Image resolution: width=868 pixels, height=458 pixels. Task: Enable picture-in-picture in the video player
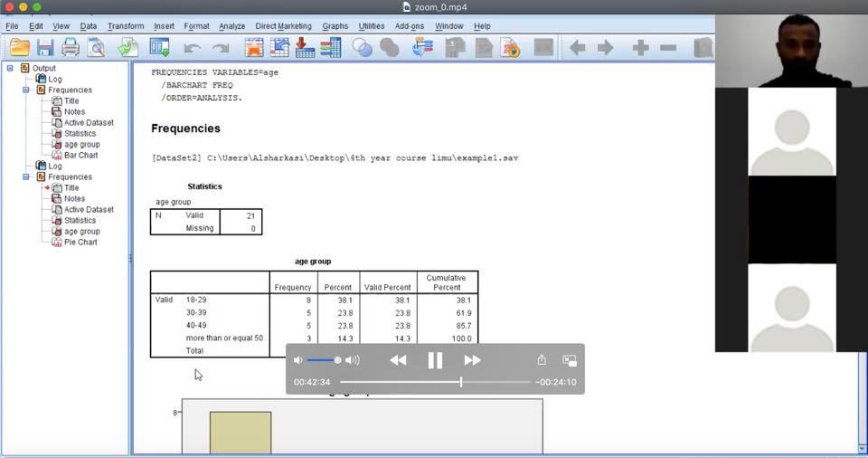click(x=570, y=360)
